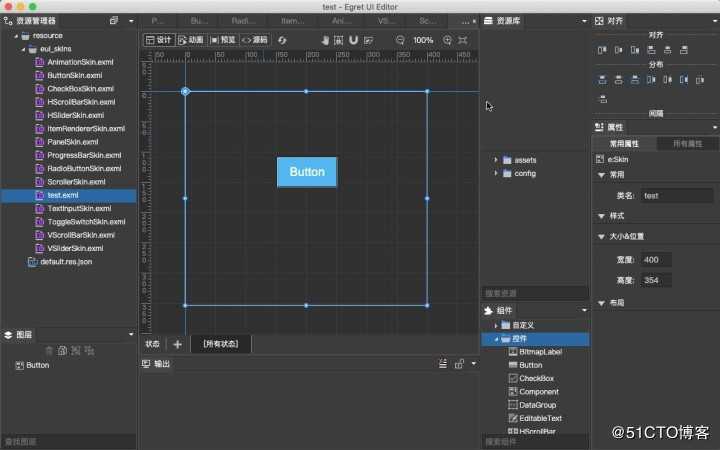
Task: Open the 所有属性 tab
Action: click(687, 144)
